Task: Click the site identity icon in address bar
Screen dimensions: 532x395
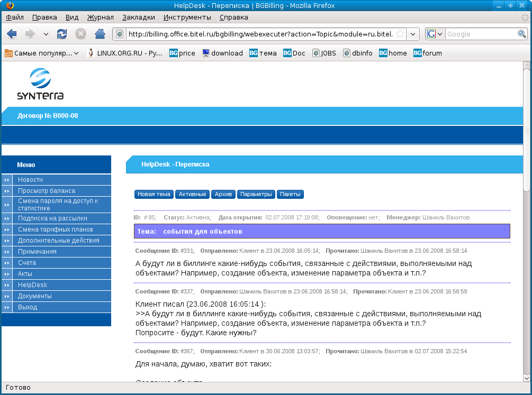Action: 120,33
